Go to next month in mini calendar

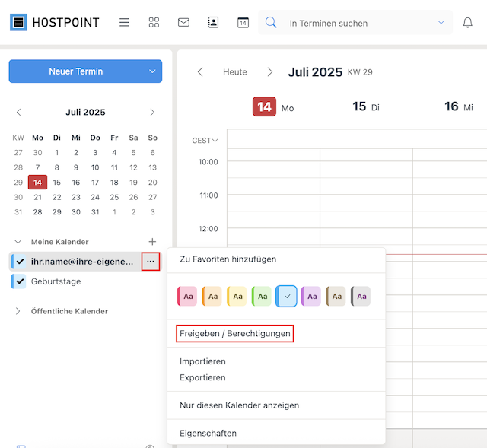tap(152, 112)
